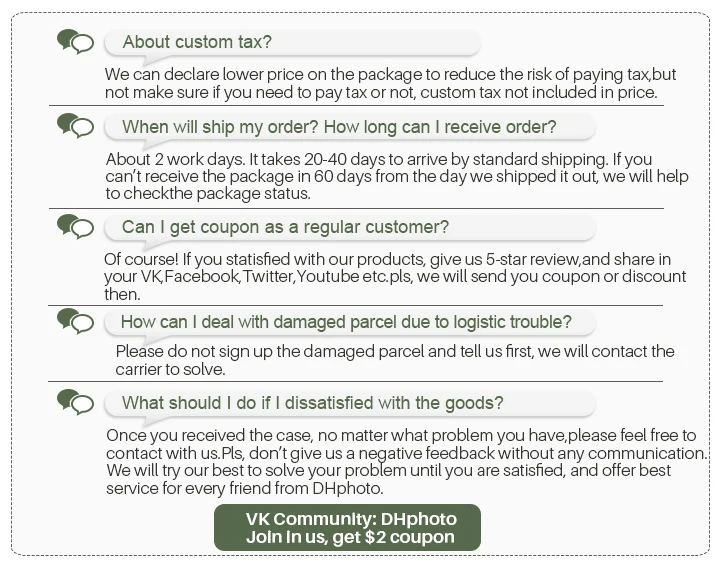The image size is (720, 566).
Task: Click the "Once you received the case" paragraph
Action: point(400,436)
